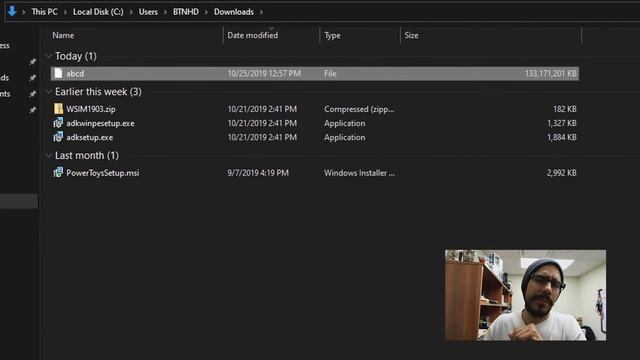This screenshot has width=640, height=360.
Task: Click 'Downloads' breadcrumb segment
Action: (234, 12)
